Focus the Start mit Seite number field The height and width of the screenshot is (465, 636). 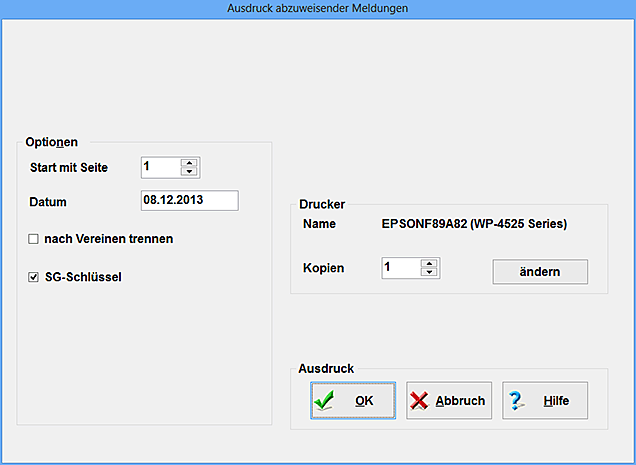[162, 167]
